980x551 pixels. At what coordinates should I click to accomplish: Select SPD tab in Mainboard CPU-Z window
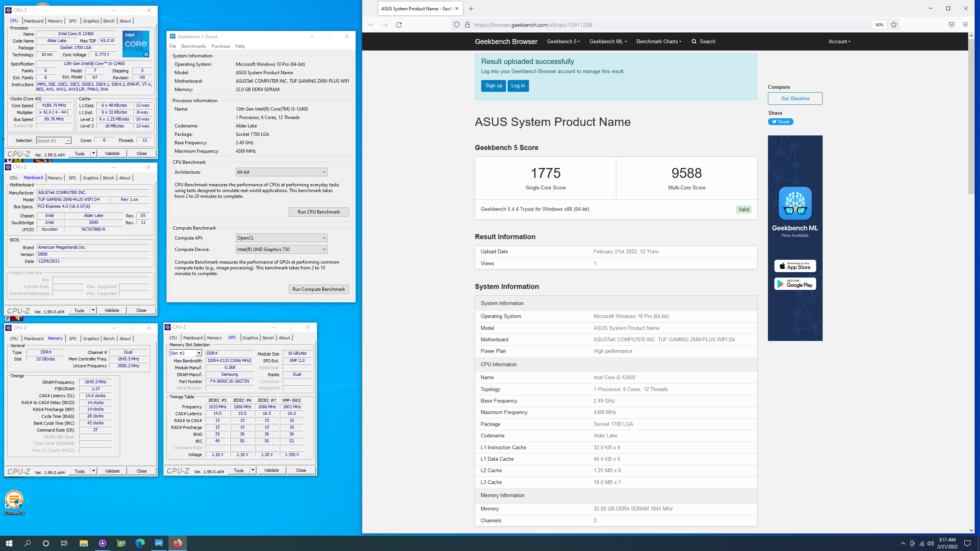72,178
